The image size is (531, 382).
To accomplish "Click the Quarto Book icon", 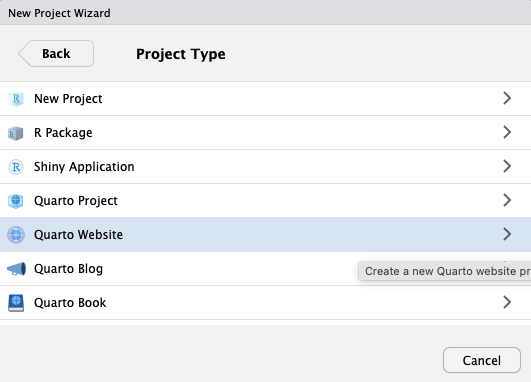I will point(16,303).
